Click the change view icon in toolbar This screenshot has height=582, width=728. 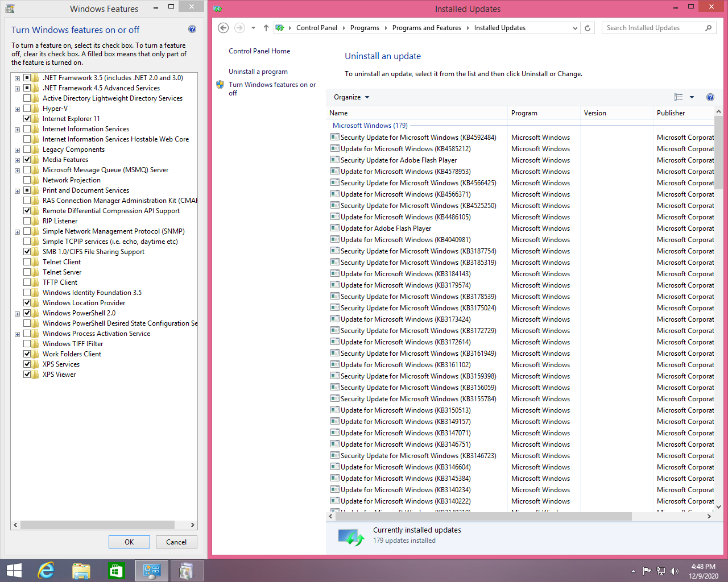coord(679,97)
